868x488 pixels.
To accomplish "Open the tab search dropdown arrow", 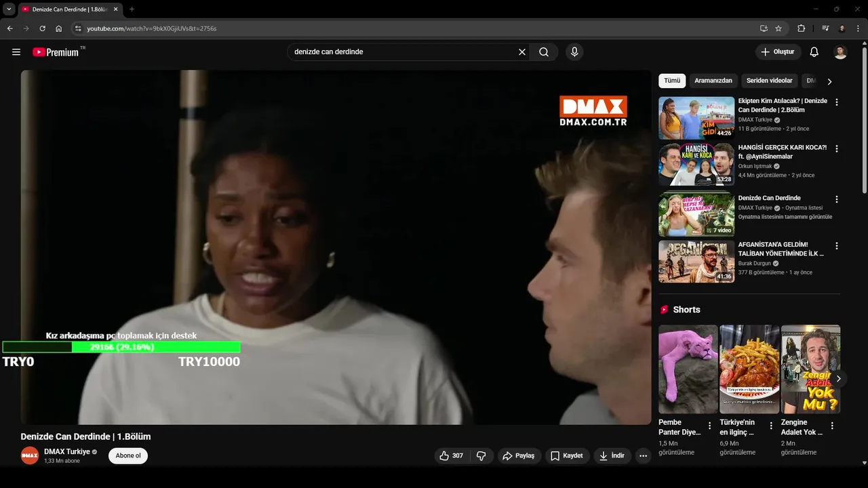I will [9, 9].
